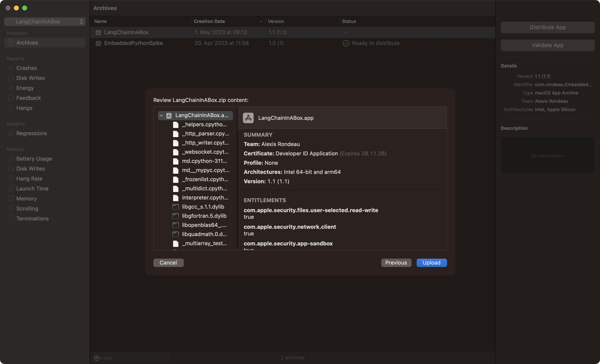Cancel the review dialog
This screenshot has height=364, width=600.
tap(168, 263)
